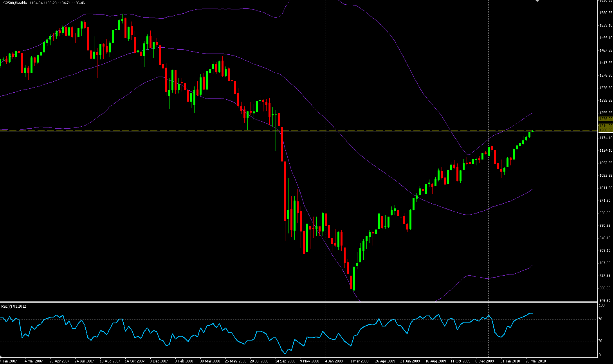Viewport: 613px width, 364px height.
Task: Click the RSI 70 level scale label
Action: 601,319
